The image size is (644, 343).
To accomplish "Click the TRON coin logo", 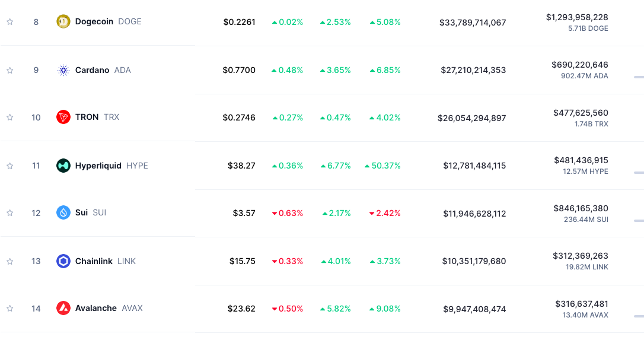I will [63, 117].
